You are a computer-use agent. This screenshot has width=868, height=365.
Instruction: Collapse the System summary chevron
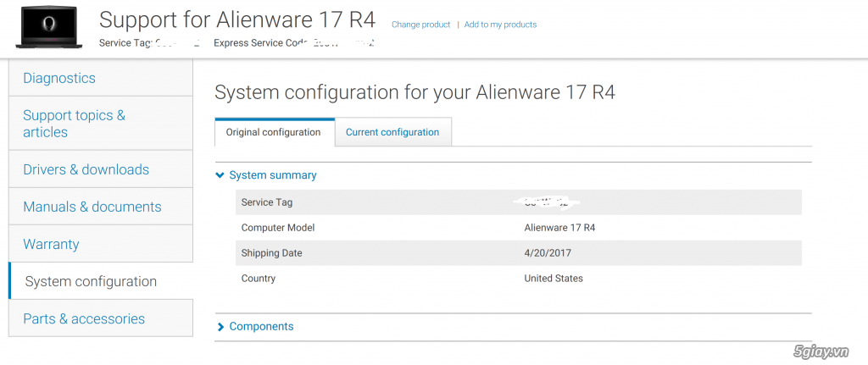click(x=221, y=175)
